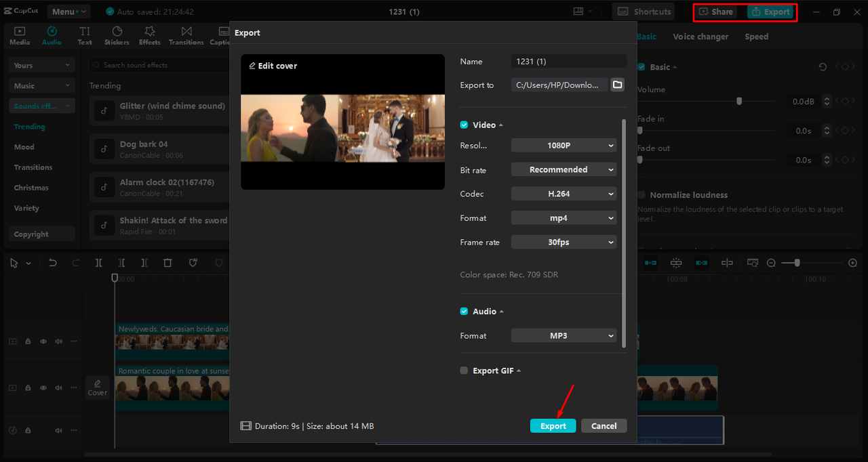Toggle the clip linkage icon
The width and height of the screenshot is (868, 462).
[x=701, y=262]
